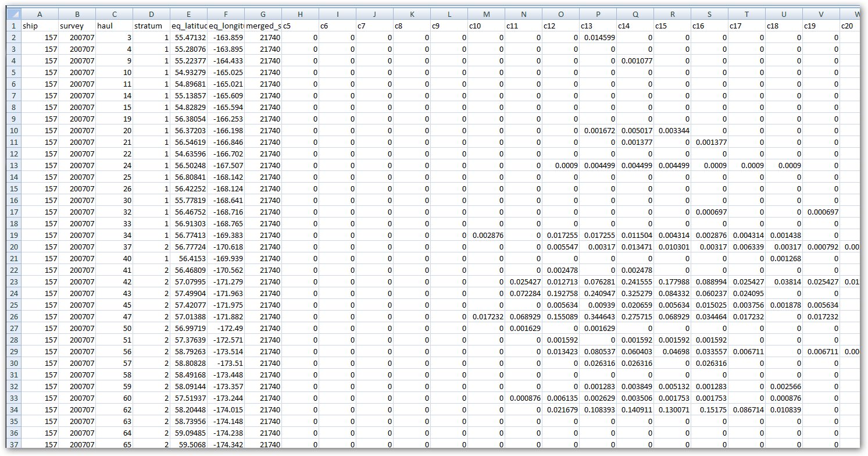Select cell containing 0.005132

(x=672, y=386)
